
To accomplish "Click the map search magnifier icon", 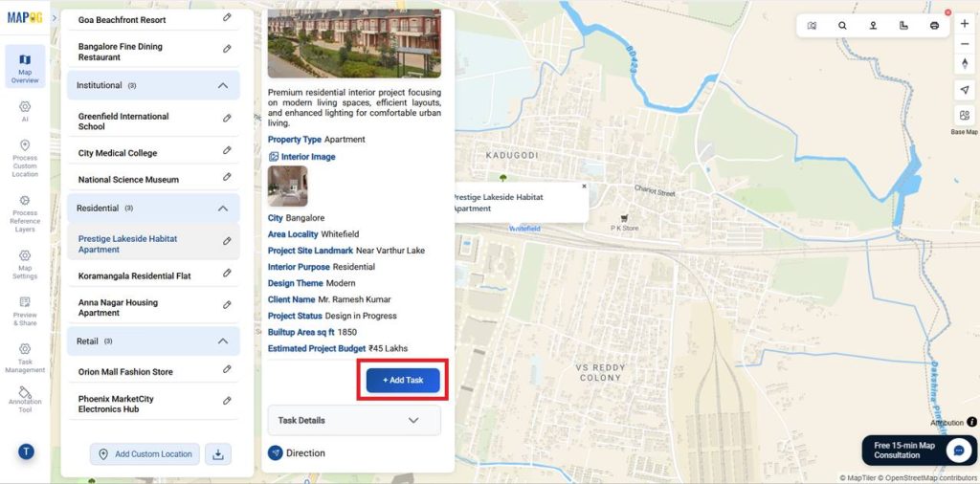I will (x=842, y=26).
